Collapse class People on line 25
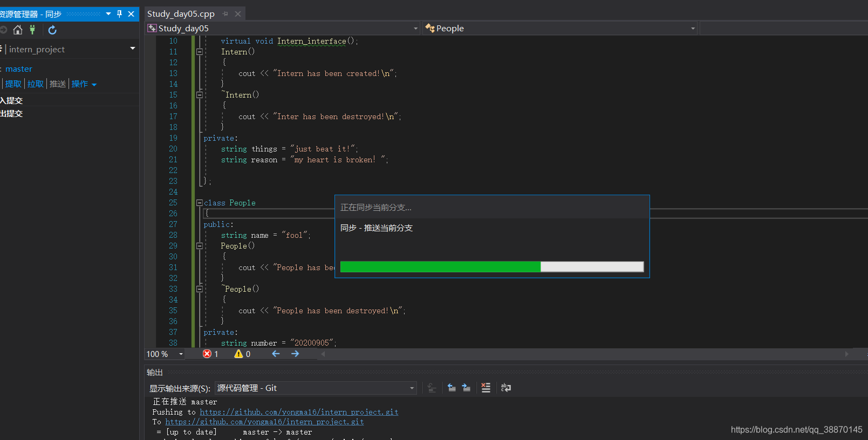868x440 pixels. click(199, 203)
